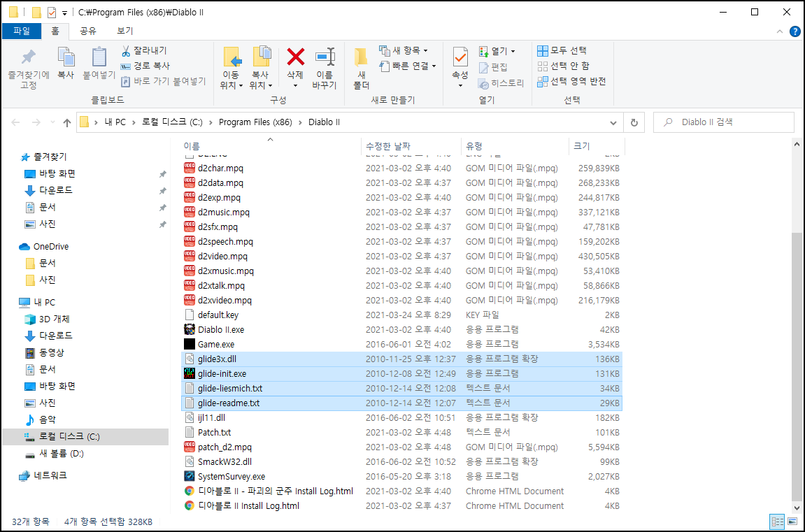Expand address bar history dropdown arrow
The height and width of the screenshot is (532, 805).
[613, 122]
